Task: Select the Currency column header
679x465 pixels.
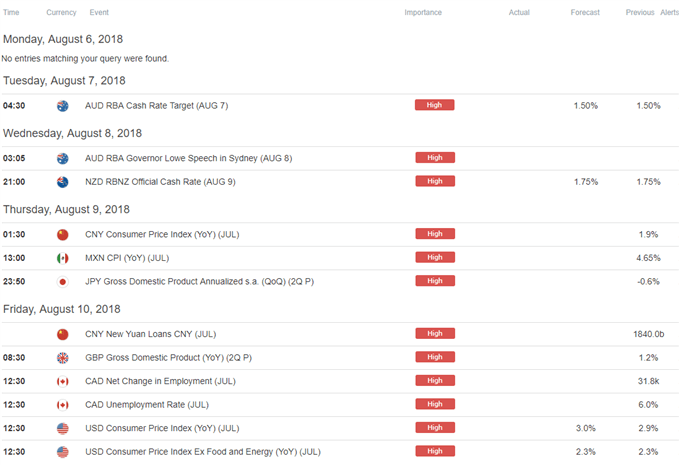Action: [62, 12]
